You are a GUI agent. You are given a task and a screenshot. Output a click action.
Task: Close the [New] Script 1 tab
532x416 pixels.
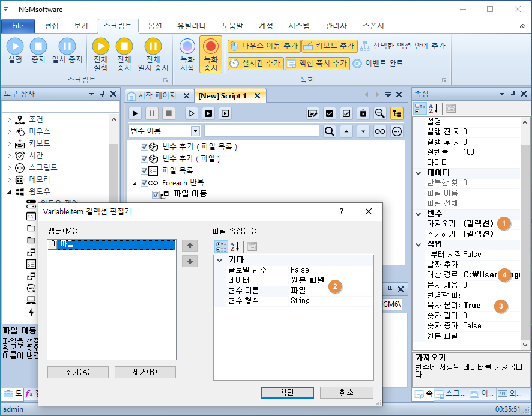point(258,96)
